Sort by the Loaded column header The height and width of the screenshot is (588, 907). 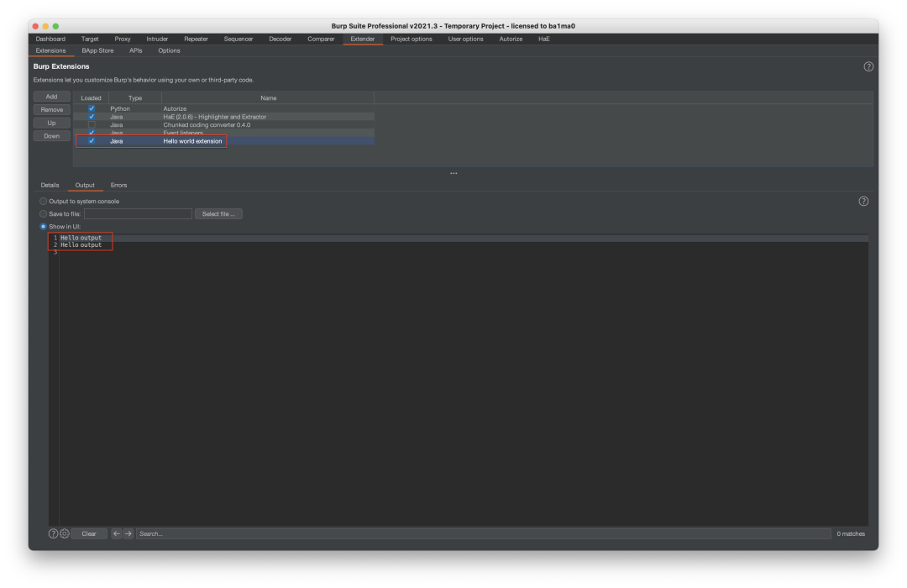coord(91,97)
